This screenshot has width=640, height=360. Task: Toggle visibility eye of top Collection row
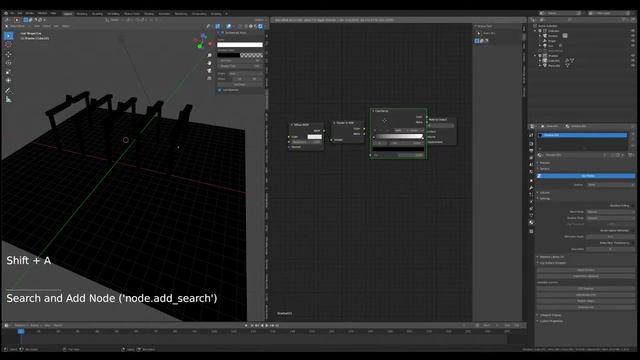633,31
